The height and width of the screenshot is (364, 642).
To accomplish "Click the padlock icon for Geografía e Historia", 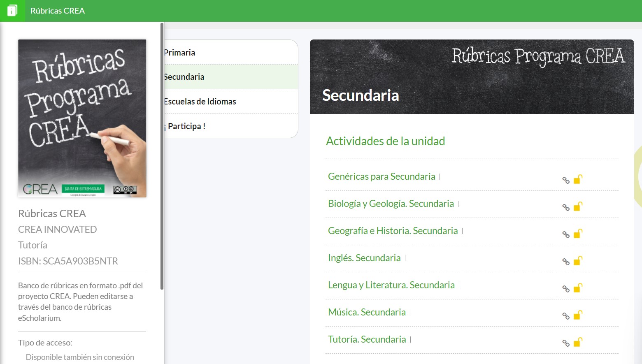I will (x=578, y=234).
